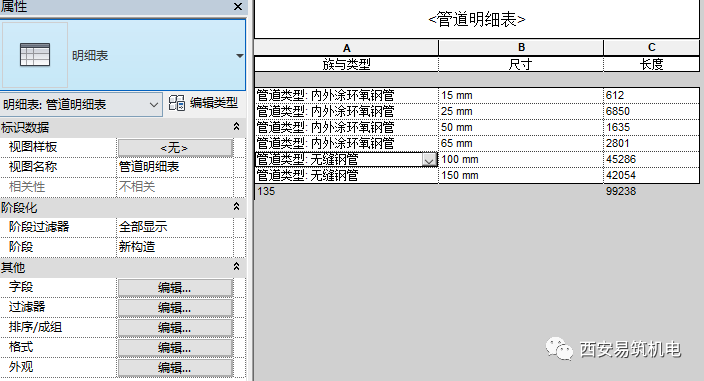704x381 pixels.
Task: Open 字段 编辑... button
Action: 175,288
